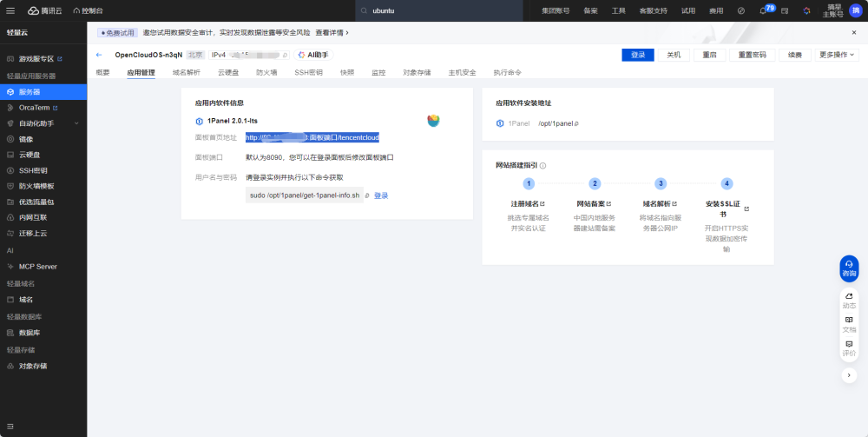Viewport: 868px width, 437px height.
Task: Click the blue 登录 button
Action: [x=638, y=55]
